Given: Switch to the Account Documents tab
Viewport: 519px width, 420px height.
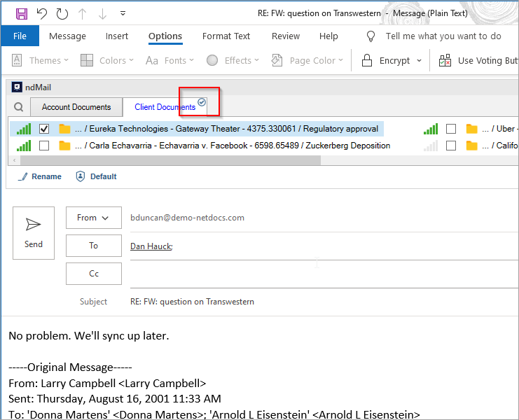Looking at the screenshot, I should [x=76, y=107].
